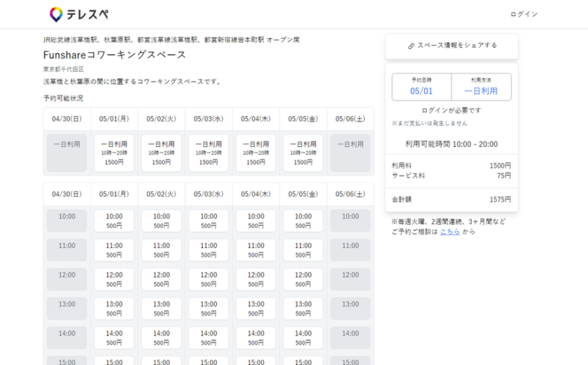Pick 10:00 slot on 05/02(火)
The width and height of the screenshot is (588, 365).
coord(161,221)
